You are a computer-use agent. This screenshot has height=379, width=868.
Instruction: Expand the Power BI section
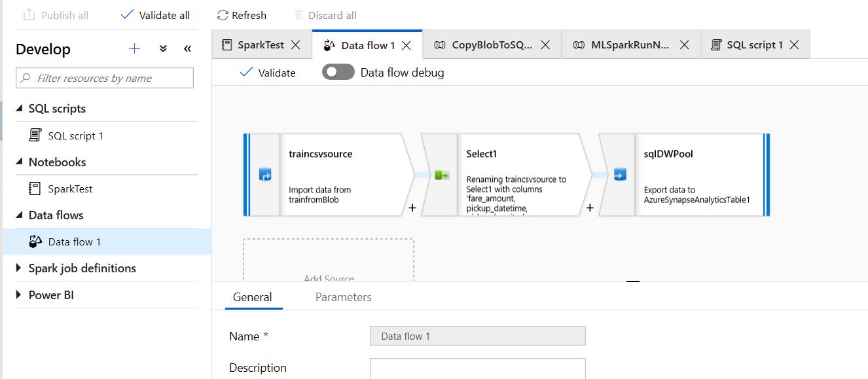click(19, 295)
